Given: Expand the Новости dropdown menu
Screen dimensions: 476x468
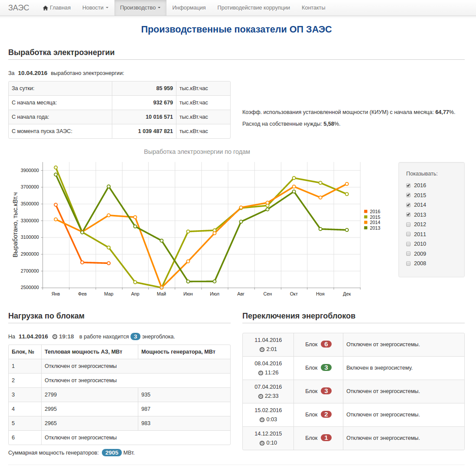Looking at the screenshot, I should tap(95, 8).
